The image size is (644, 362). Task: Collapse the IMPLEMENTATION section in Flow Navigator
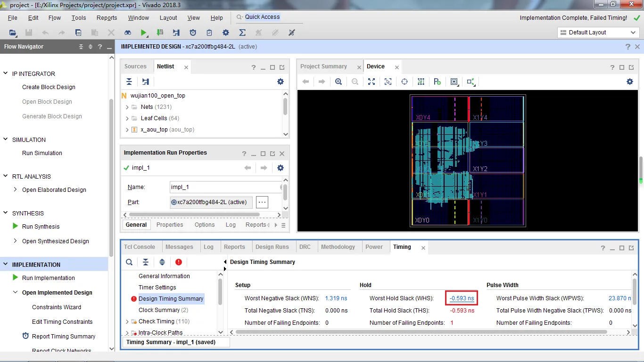6,264
